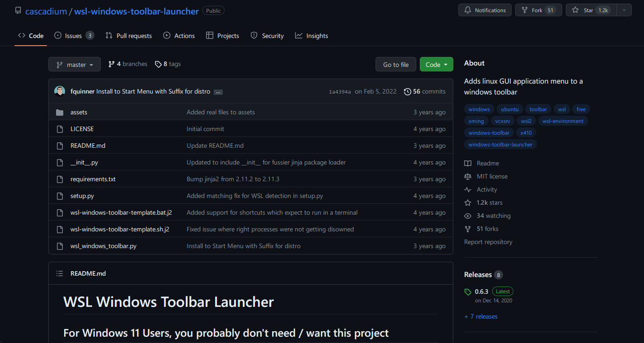This screenshot has width=644, height=343.
Task: Open commit hash 1a4394a
Action: pos(340,92)
